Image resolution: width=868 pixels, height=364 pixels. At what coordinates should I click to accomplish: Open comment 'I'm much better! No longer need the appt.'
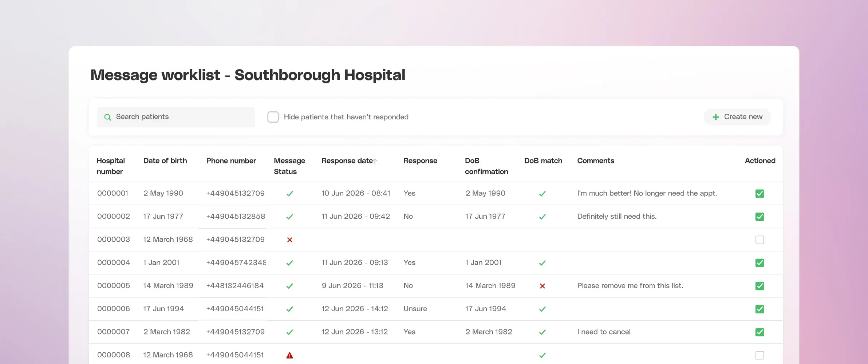[x=647, y=193]
